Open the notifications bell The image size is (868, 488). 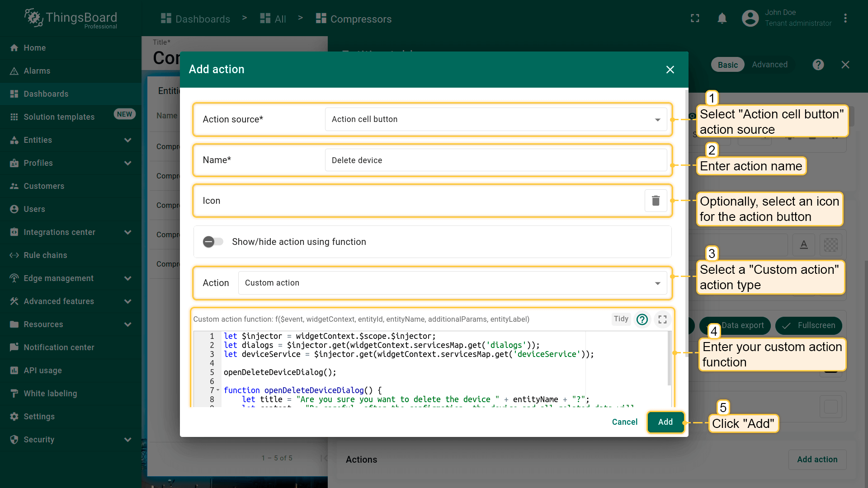point(722,19)
